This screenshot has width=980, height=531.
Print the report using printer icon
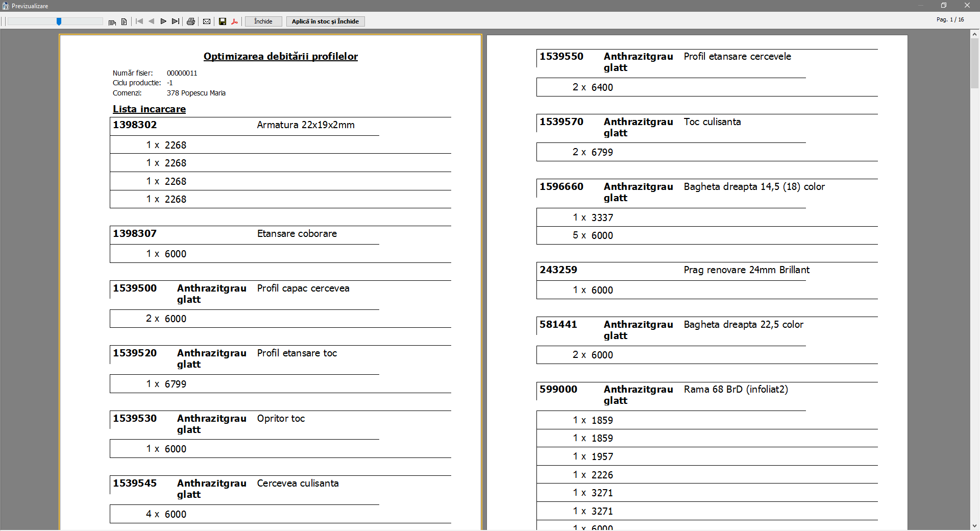[191, 21]
